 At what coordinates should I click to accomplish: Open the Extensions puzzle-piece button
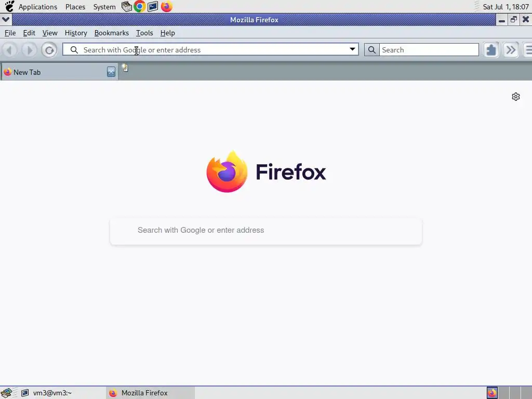[491, 50]
